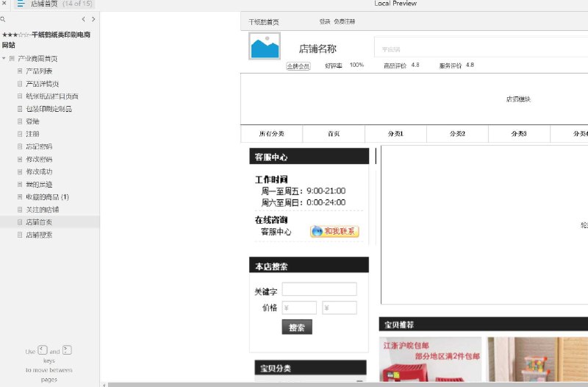The width and height of the screenshot is (588, 387).
Task: Open the red stool product thumbnail
Action: pos(431,360)
